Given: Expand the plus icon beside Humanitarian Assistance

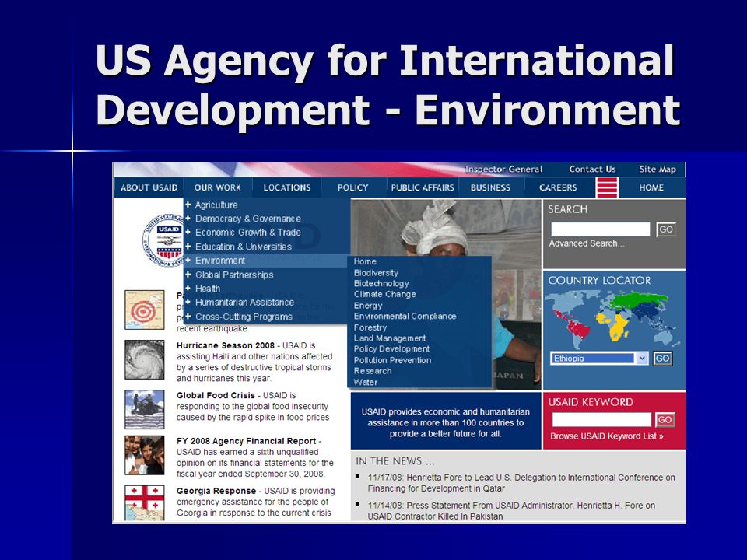Looking at the screenshot, I should tap(188, 303).
